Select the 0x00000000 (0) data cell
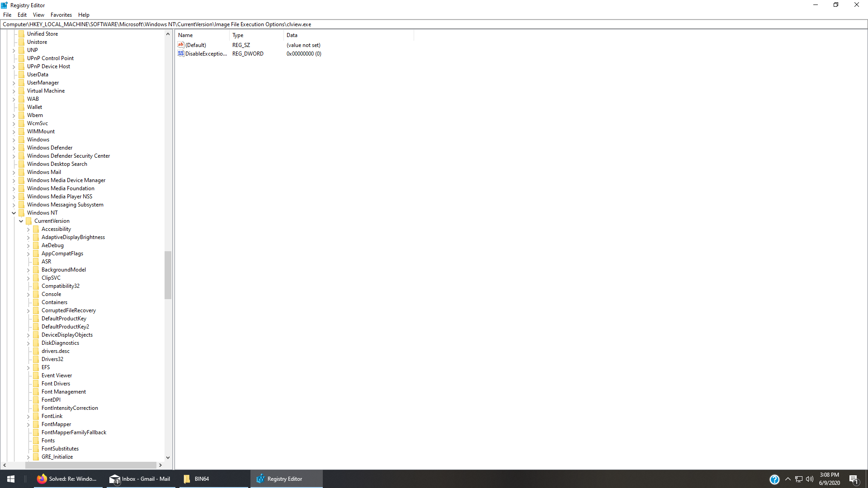The height and width of the screenshot is (488, 868). point(304,54)
